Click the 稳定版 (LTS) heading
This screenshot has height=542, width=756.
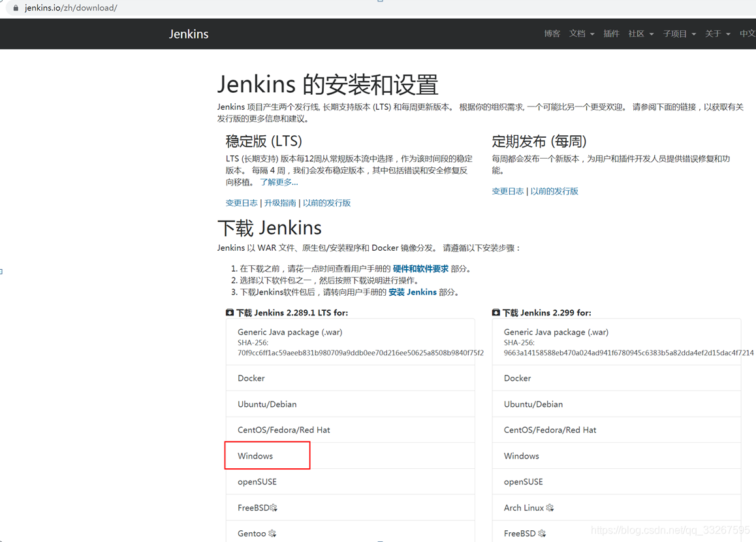pos(264,141)
